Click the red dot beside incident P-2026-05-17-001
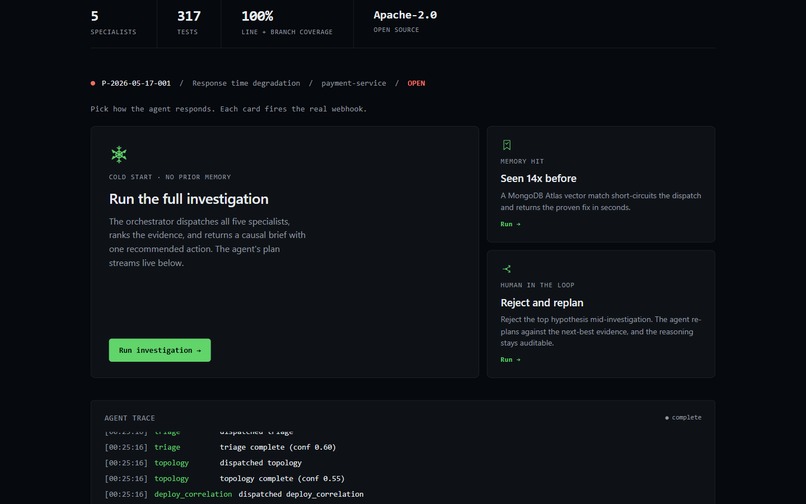Viewport: 806px width, 504px height. pos(93,83)
